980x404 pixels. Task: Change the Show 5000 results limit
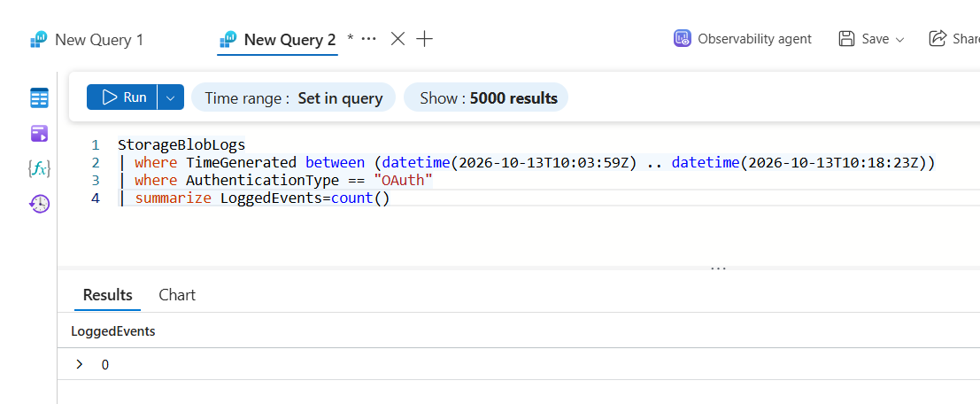[x=486, y=97]
